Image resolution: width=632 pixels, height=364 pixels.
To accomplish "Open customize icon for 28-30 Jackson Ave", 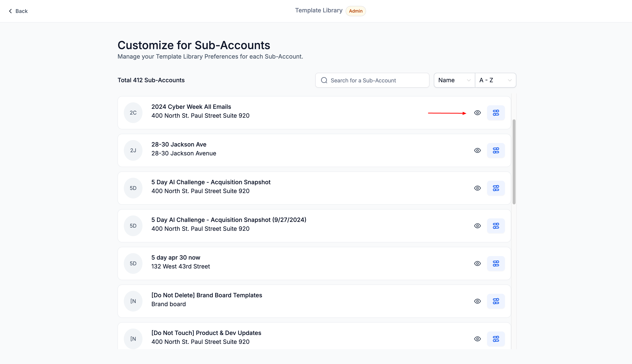I will pos(496,151).
